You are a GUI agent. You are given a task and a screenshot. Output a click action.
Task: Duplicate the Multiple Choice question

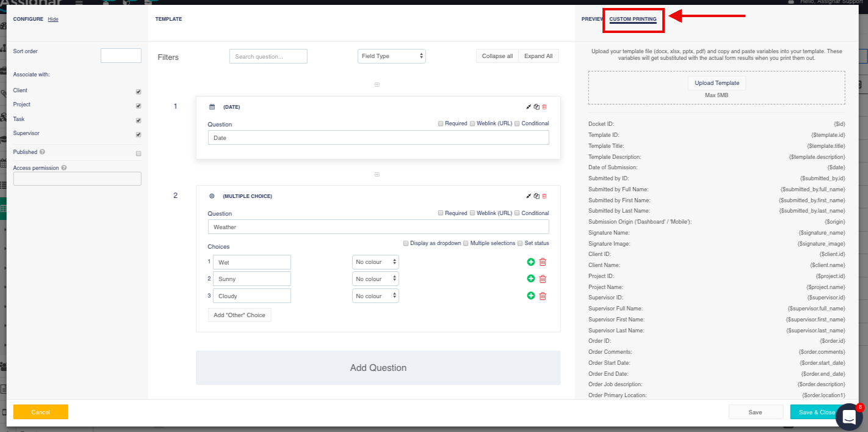537,196
